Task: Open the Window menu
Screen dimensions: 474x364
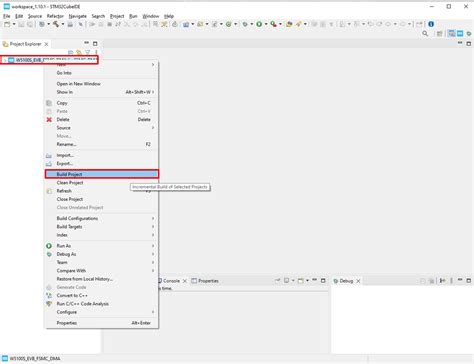Action: tap(151, 16)
